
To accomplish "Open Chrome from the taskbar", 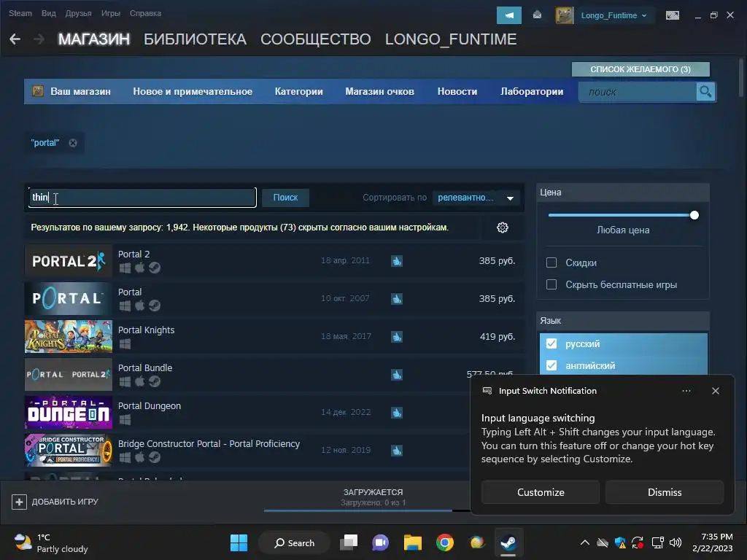I will pos(444,542).
